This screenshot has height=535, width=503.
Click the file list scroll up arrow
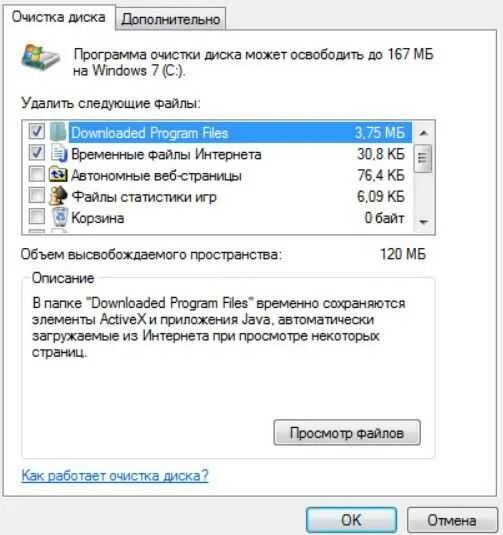coord(423,133)
